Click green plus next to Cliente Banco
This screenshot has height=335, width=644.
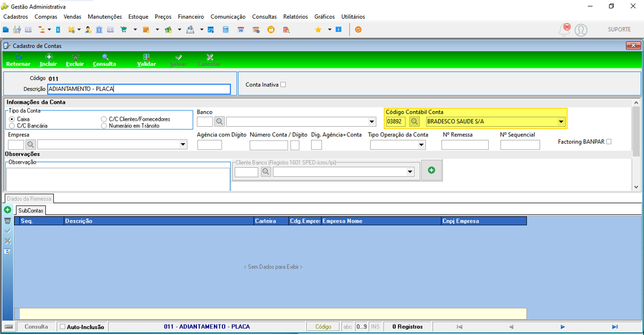(x=431, y=170)
